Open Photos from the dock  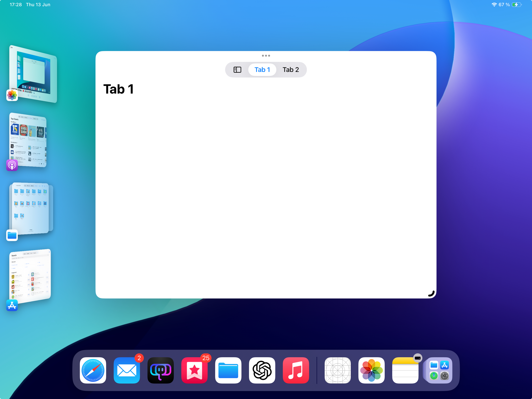(x=371, y=370)
